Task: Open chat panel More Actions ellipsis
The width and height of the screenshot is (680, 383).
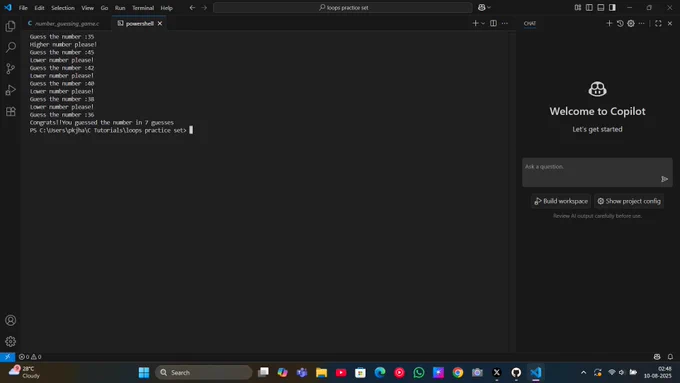Action: 642,23
